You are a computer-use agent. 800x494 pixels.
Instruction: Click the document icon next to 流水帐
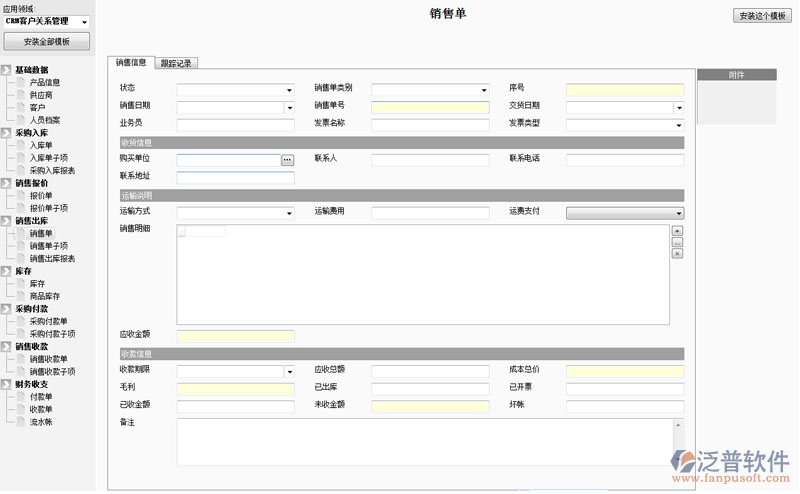[21, 422]
